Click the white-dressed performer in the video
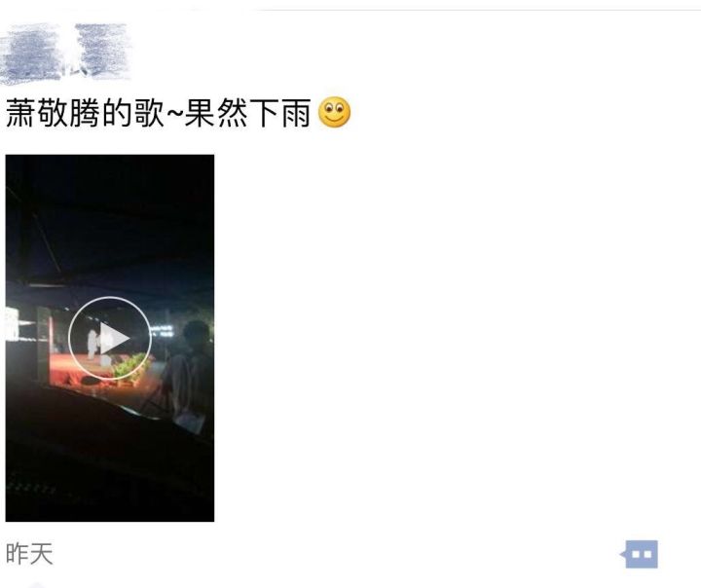Image resolution: width=701 pixels, height=588 pixels. tap(92, 344)
